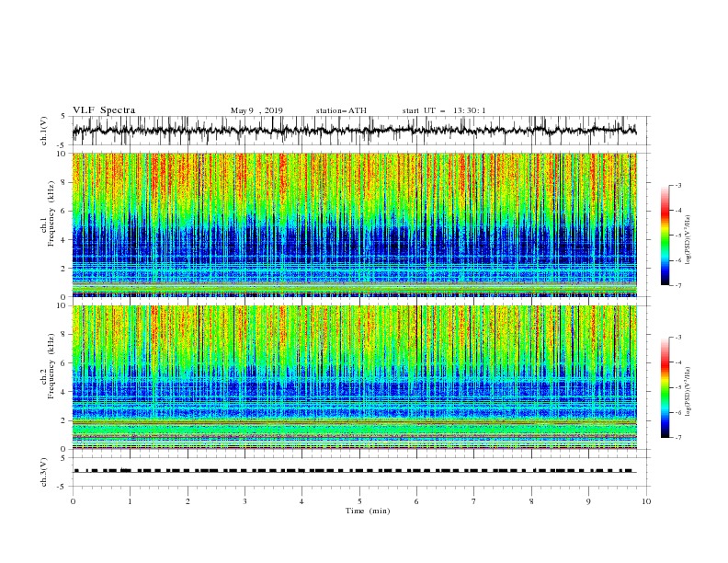Click the '4' tick on the time axis
728x563 pixels.
point(301,501)
